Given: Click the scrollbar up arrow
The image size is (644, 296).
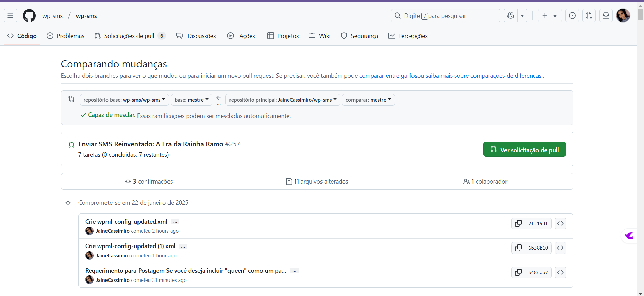Looking at the screenshot, I should tap(640, 5).
